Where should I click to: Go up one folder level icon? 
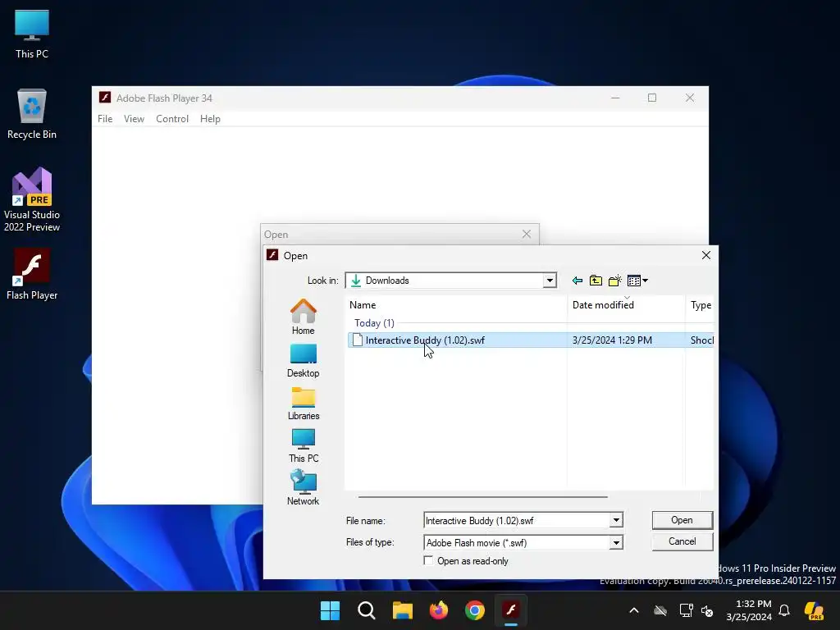click(596, 281)
